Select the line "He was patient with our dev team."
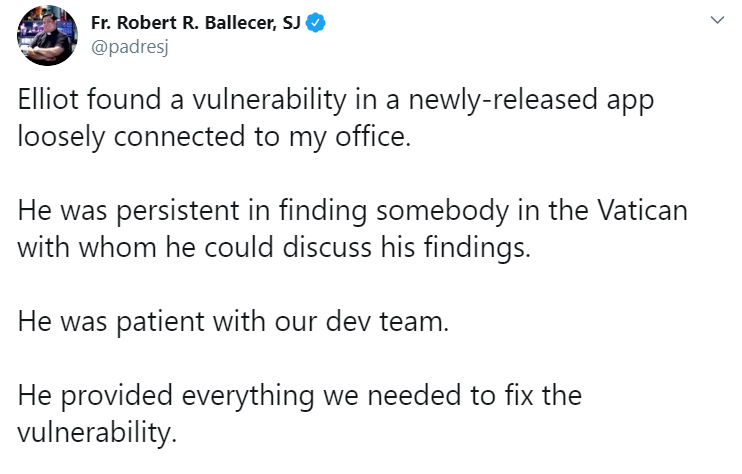Viewport: 742px width, 474px height. coord(233,321)
